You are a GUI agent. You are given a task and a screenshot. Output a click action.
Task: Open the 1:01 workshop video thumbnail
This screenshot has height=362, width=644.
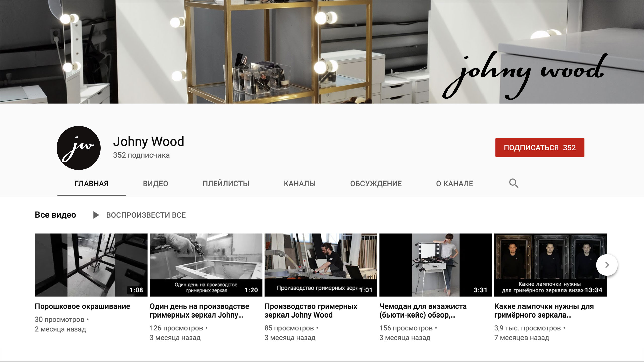click(x=321, y=265)
